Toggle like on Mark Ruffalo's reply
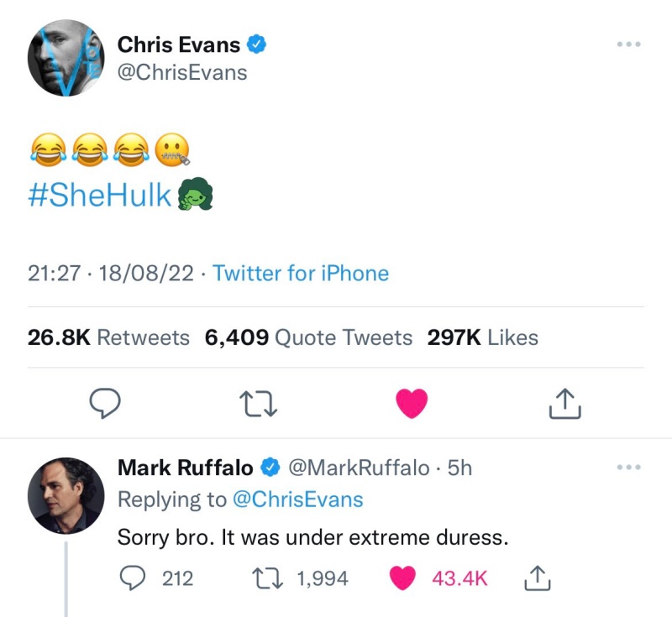Viewport: 672px width, 617px height. tap(404, 578)
